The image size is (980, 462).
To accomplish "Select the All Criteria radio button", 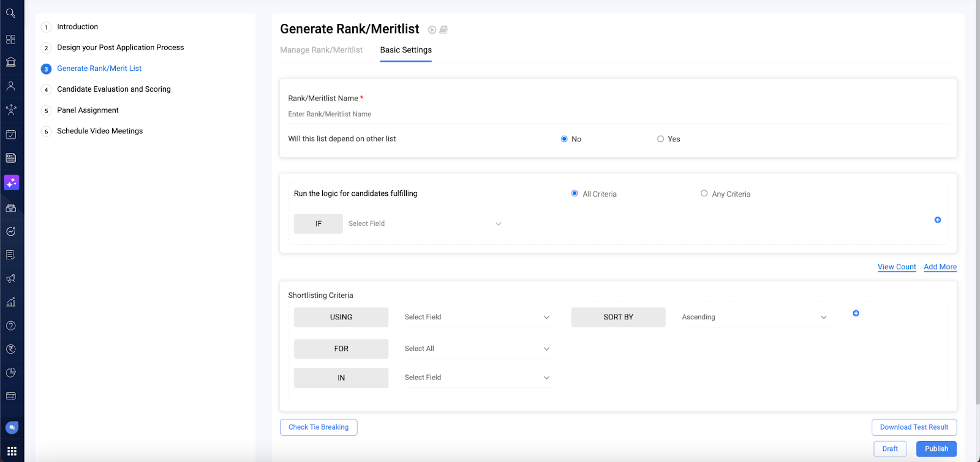I will point(575,193).
